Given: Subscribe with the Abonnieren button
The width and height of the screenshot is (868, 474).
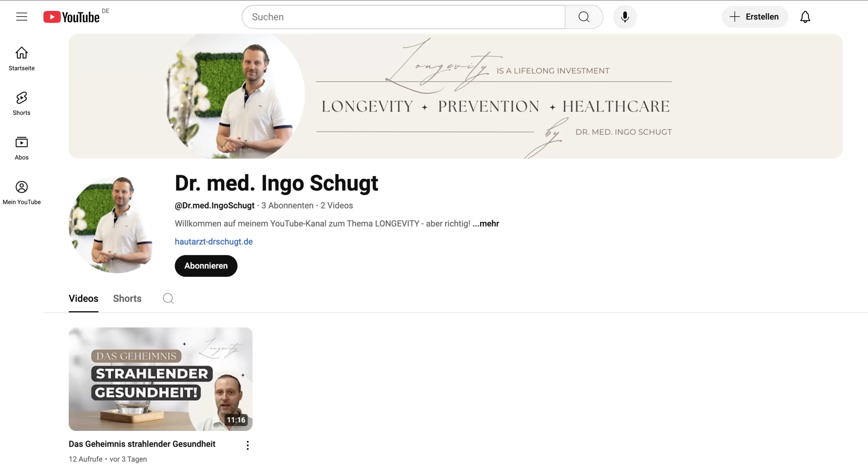Looking at the screenshot, I should point(206,266).
